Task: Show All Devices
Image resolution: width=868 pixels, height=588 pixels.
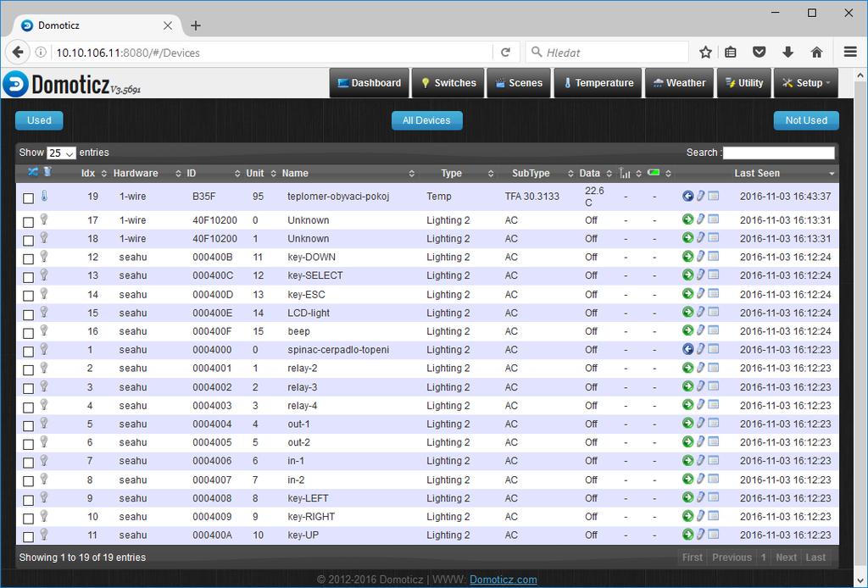Action: (x=427, y=120)
